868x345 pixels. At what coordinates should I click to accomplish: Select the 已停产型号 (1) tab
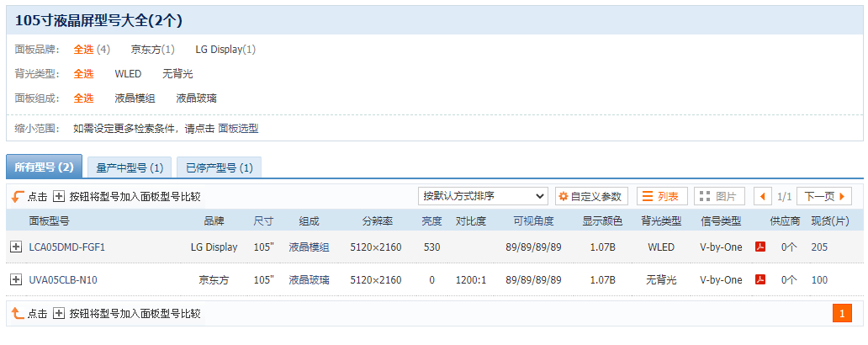tap(219, 167)
